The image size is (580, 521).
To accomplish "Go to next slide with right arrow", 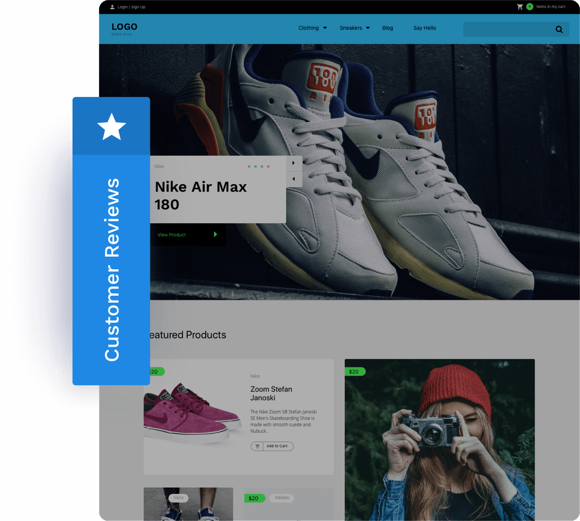I will tap(294, 163).
